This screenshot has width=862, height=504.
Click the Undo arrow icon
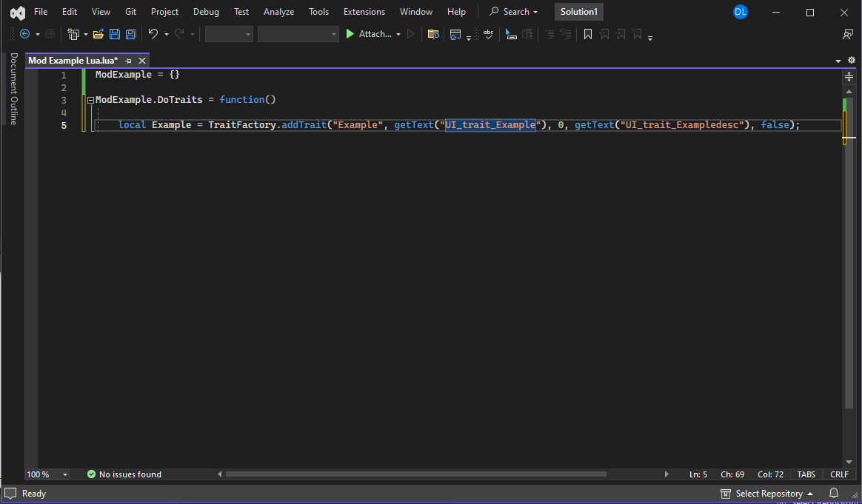click(153, 34)
